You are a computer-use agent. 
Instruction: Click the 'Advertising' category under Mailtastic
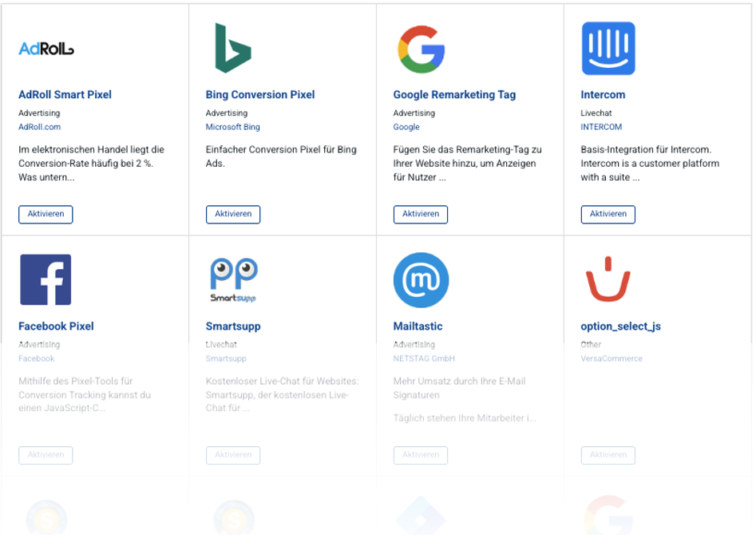tap(414, 344)
